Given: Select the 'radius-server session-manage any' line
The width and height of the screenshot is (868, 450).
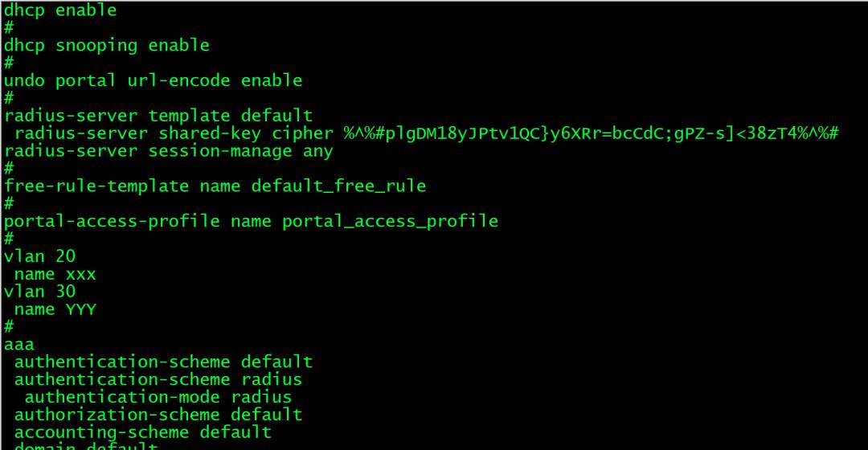Looking at the screenshot, I should [x=169, y=151].
